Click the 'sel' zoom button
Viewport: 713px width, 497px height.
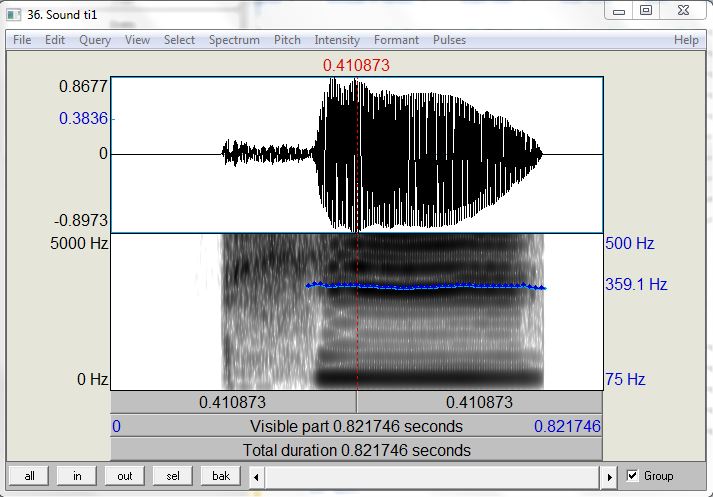point(173,476)
